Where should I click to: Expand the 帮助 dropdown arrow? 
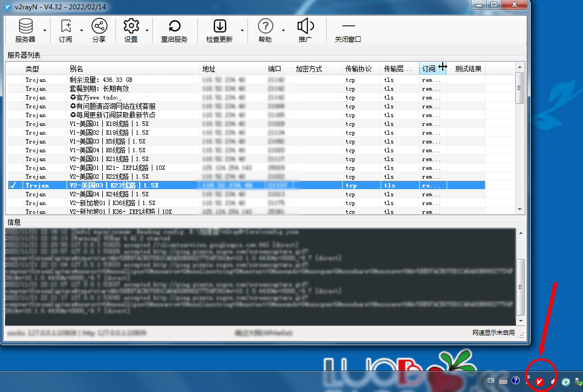[x=283, y=30]
